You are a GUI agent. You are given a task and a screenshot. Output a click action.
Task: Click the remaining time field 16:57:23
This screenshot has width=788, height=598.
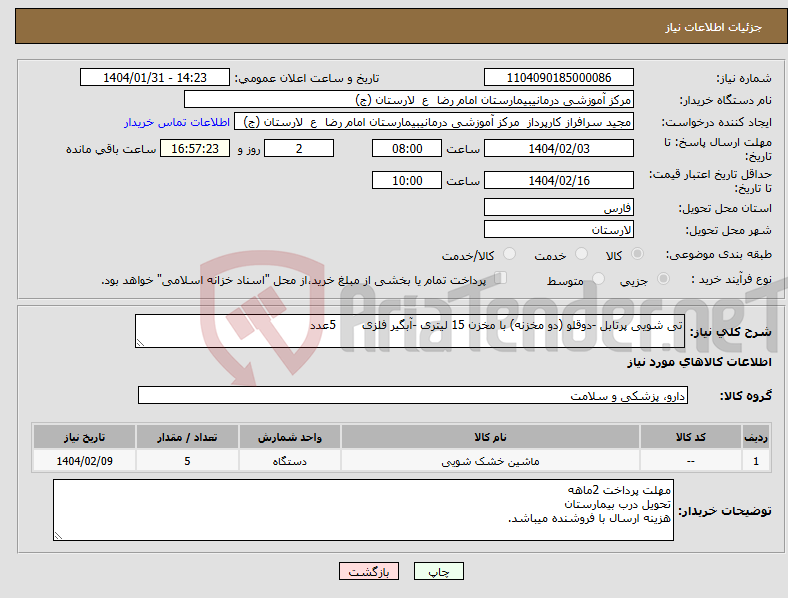195,148
